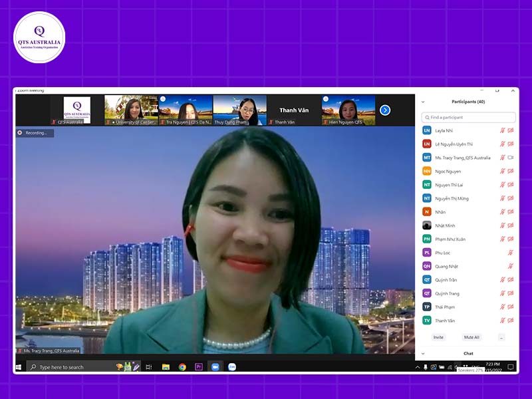The width and height of the screenshot is (532, 399).
Task: Select the QTS Australia video thumbnail
Action: [x=77, y=110]
